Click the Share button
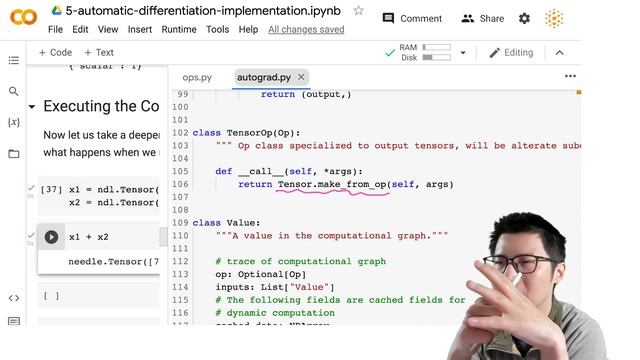This screenshot has height=360, width=640. click(x=482, y=18)
